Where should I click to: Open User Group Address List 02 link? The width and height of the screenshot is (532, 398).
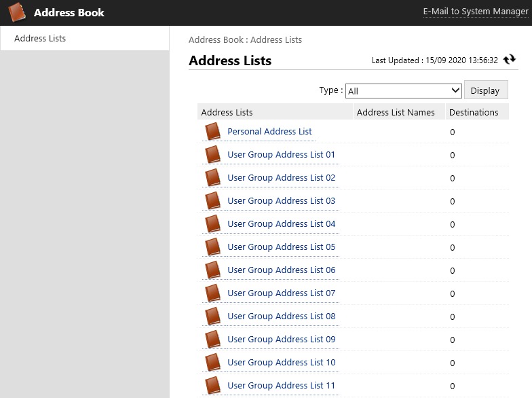click(x=281, y=178)
